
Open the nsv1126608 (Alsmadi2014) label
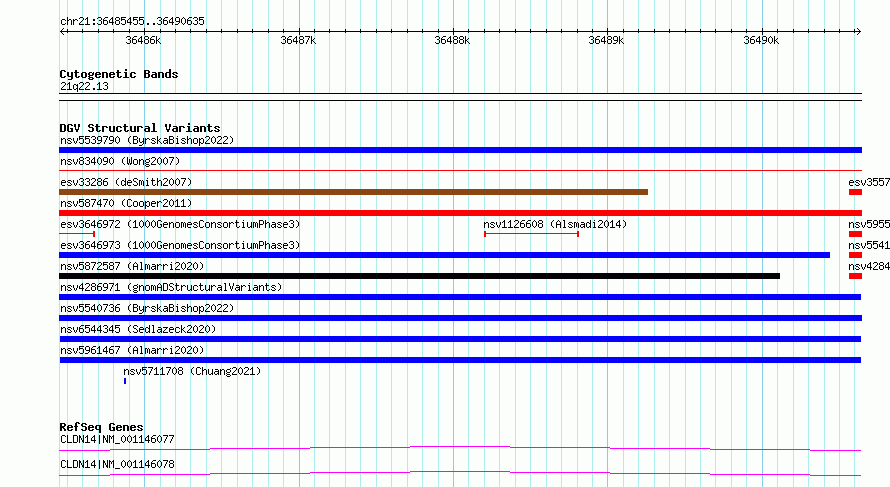[555, 224]
